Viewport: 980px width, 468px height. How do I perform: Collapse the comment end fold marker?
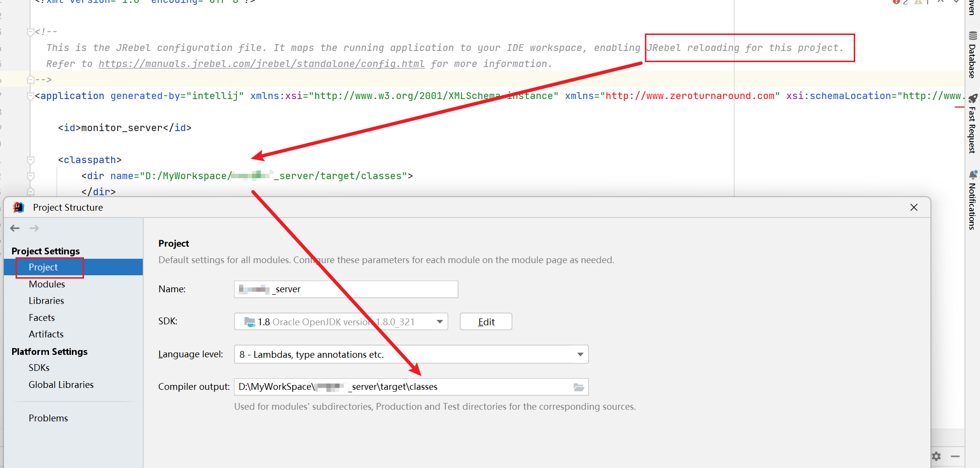[31, 80]
